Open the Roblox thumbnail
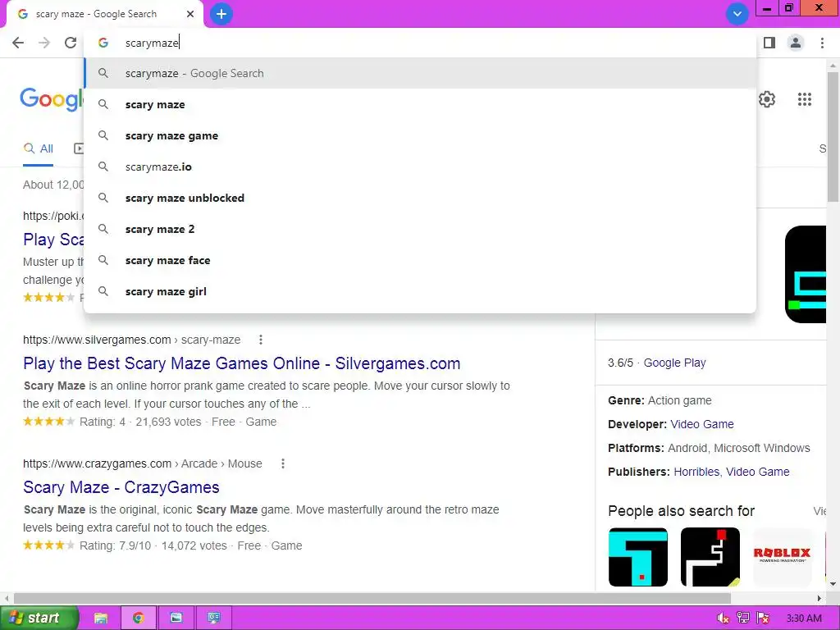Viewport: 840px width, 630px height. click(x=782, y=557)
